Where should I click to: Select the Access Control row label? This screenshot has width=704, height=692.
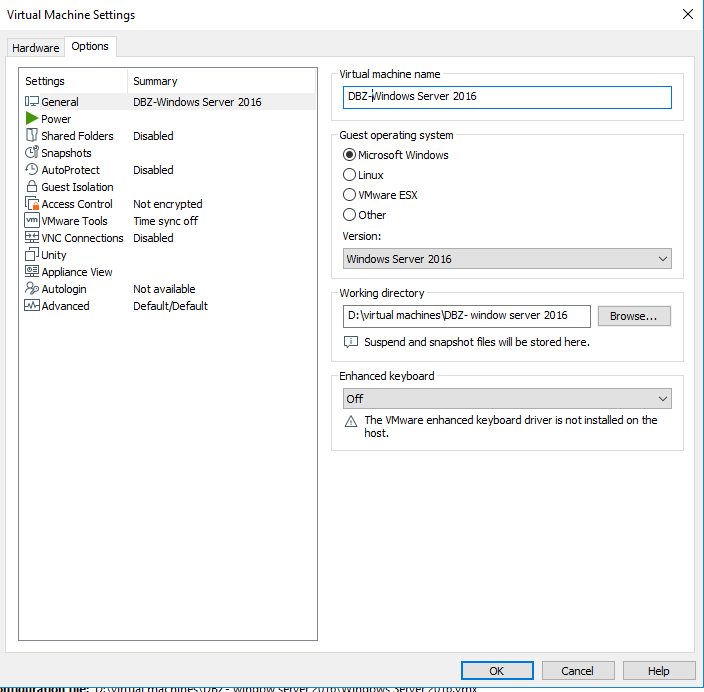[77, 204]
